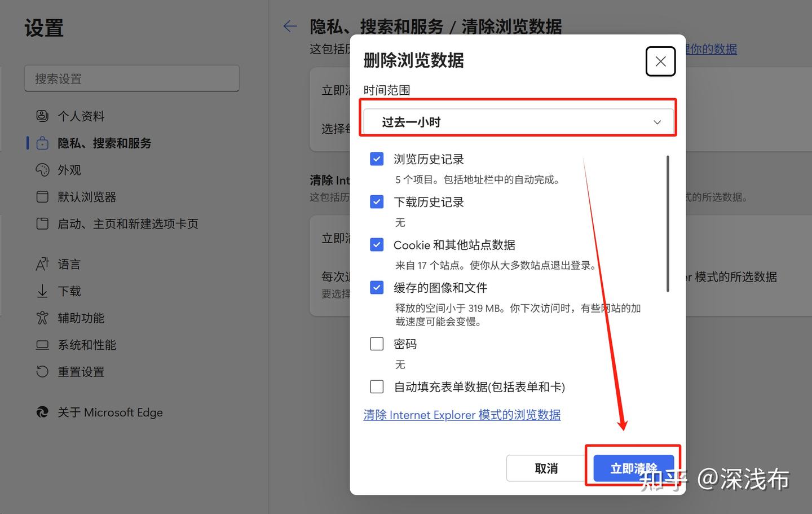Click the 重置设置 reset icon
The height and width of the screenshot is (514, 812).
click(x=42, y=371)
